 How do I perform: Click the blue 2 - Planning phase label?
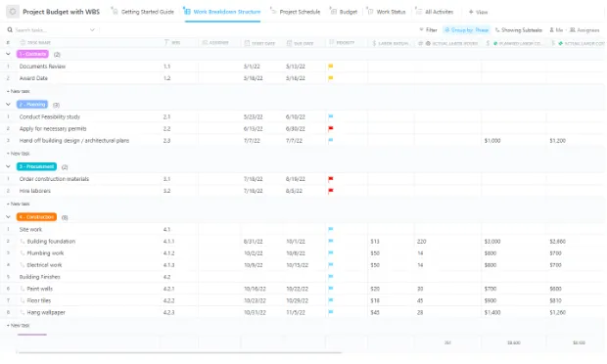[x=32, y=105]
